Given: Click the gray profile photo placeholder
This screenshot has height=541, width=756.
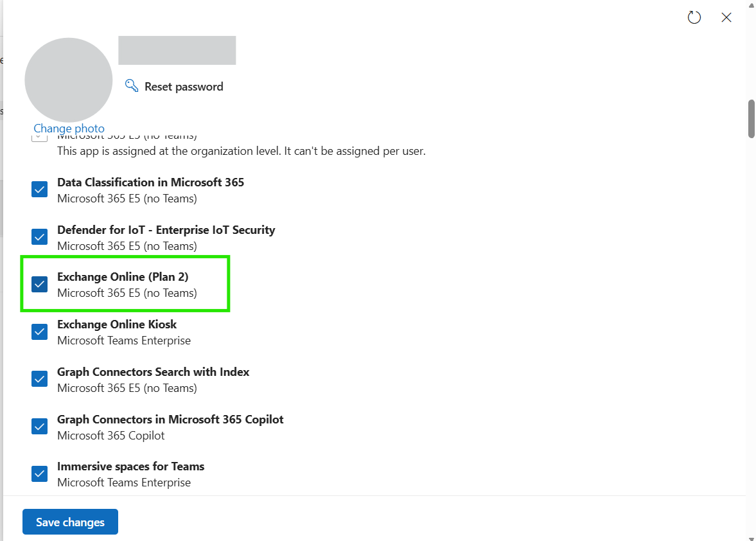Looking at the screenshot, I should [69, 80].
